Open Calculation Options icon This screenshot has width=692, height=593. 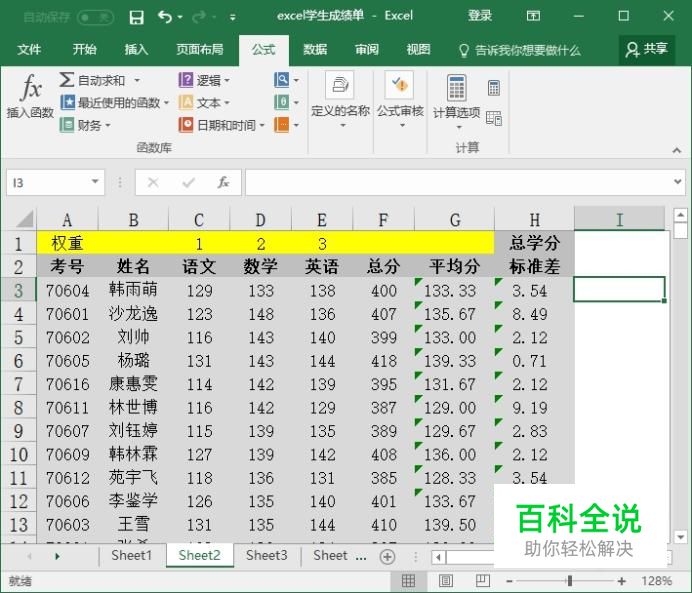(x=457, y=87)
